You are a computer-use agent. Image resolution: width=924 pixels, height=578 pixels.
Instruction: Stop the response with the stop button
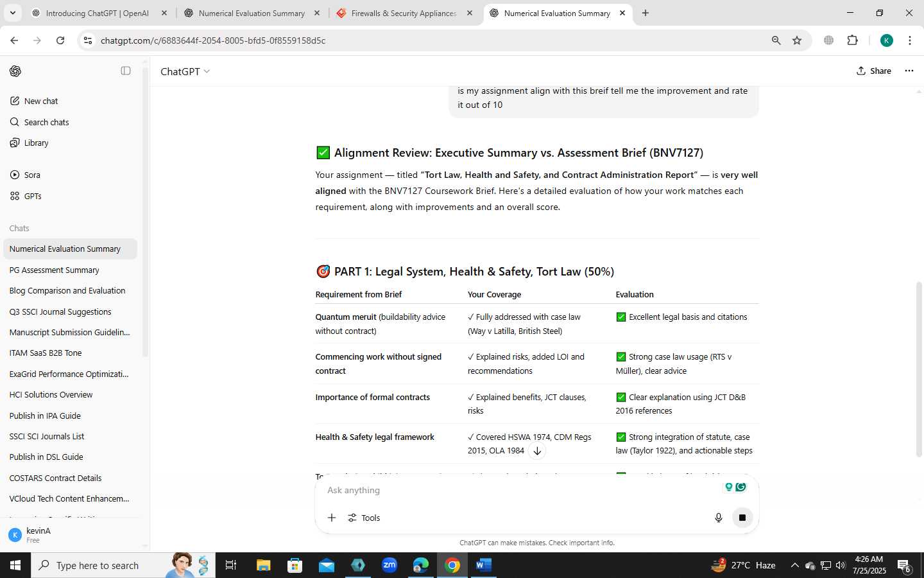coord(742,518)
